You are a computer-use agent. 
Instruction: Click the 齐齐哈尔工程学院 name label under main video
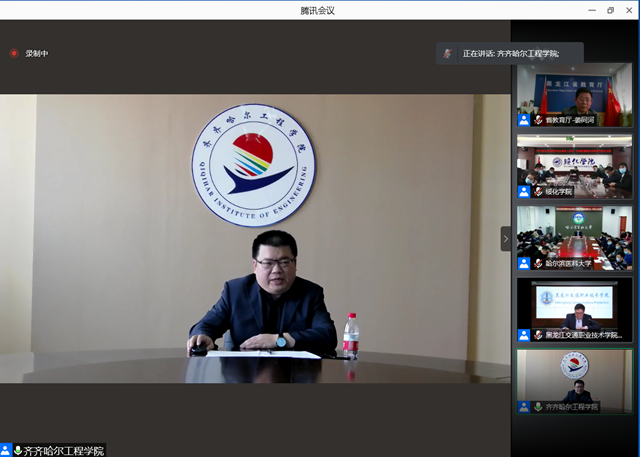click(x=64, y=451)
